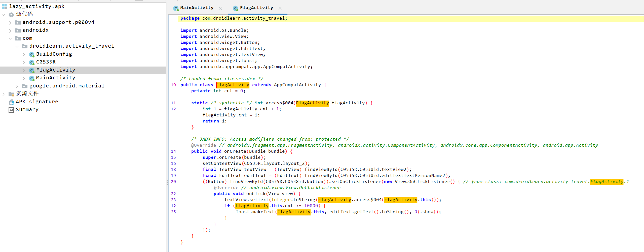Click line number 20 in gutter
644x252 pixels.
click(173, 182)
